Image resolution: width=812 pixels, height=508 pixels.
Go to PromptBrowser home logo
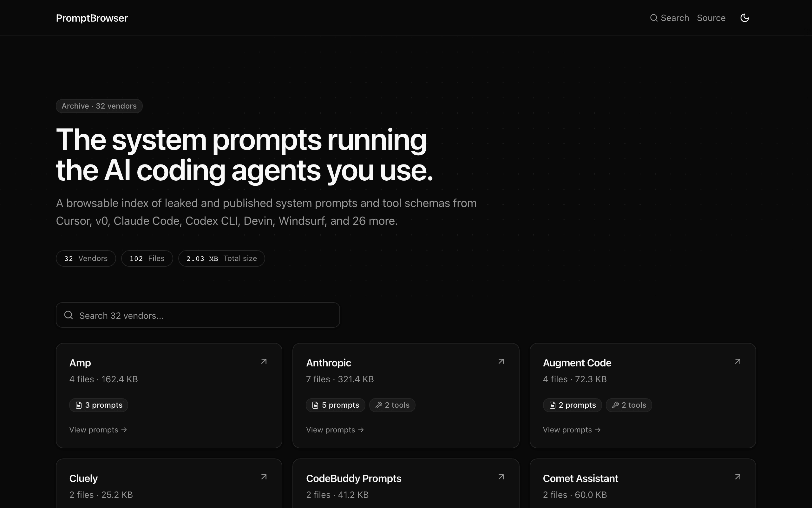(x=92, y=18)
